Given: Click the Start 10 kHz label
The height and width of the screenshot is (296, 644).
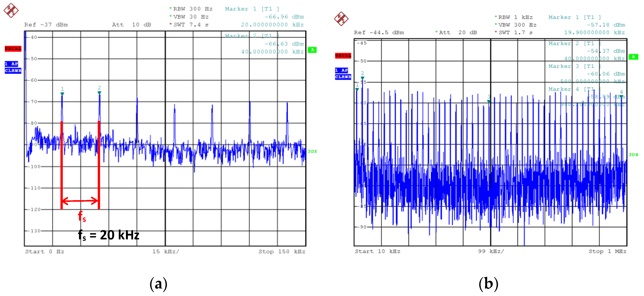Looking at the screenshot, I should pyautogui.click(x=377, y=251).
